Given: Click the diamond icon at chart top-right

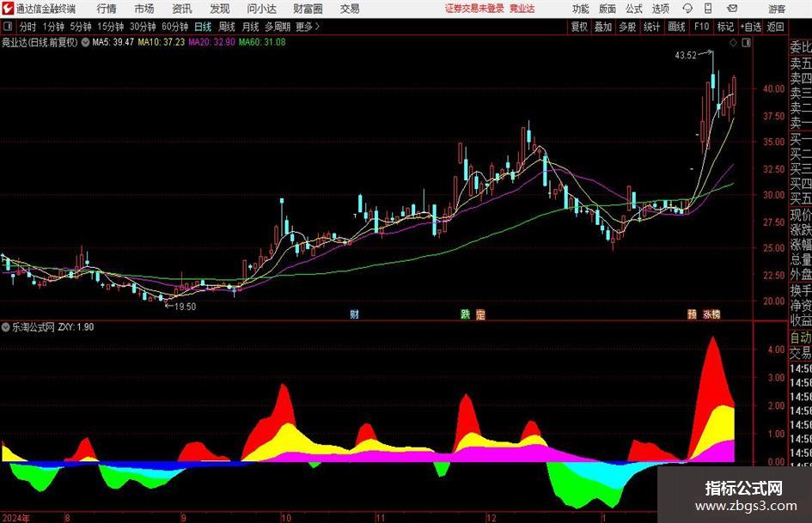Looking at the screenshot, I should 733,43.
